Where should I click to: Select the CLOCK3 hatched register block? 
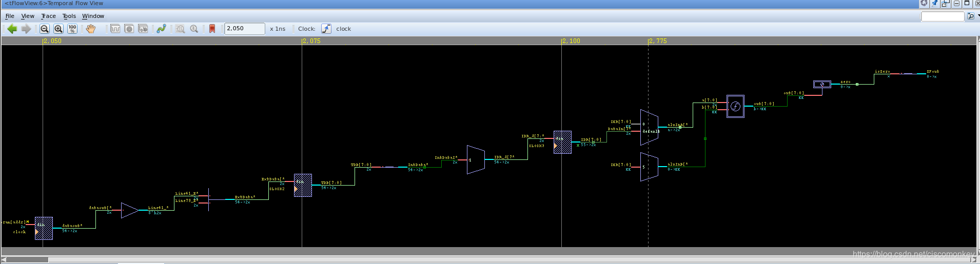tap(562, 143)
